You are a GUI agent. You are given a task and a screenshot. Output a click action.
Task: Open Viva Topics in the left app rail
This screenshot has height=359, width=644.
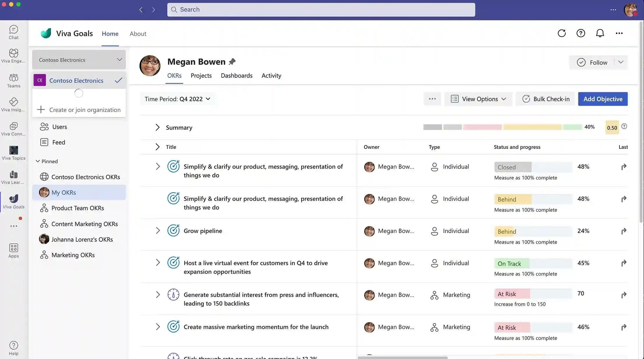[x=13, y=153]
